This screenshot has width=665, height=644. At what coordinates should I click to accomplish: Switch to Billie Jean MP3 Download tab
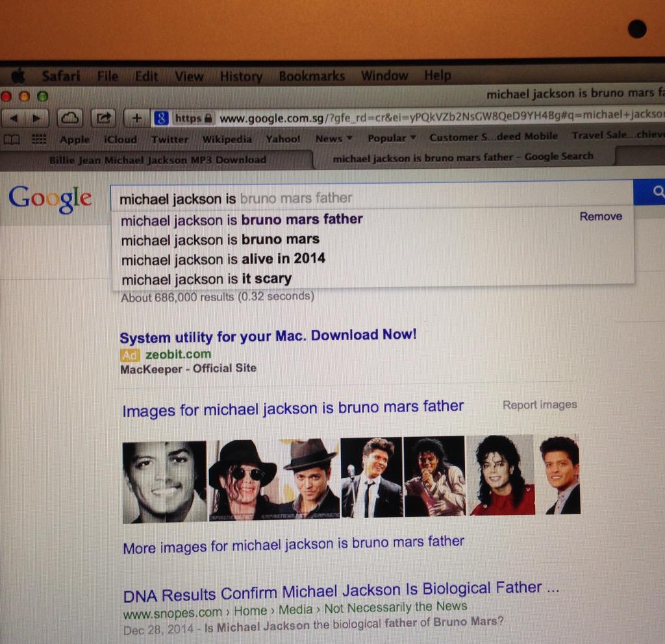pyautogui.click(x=158, y=160)
